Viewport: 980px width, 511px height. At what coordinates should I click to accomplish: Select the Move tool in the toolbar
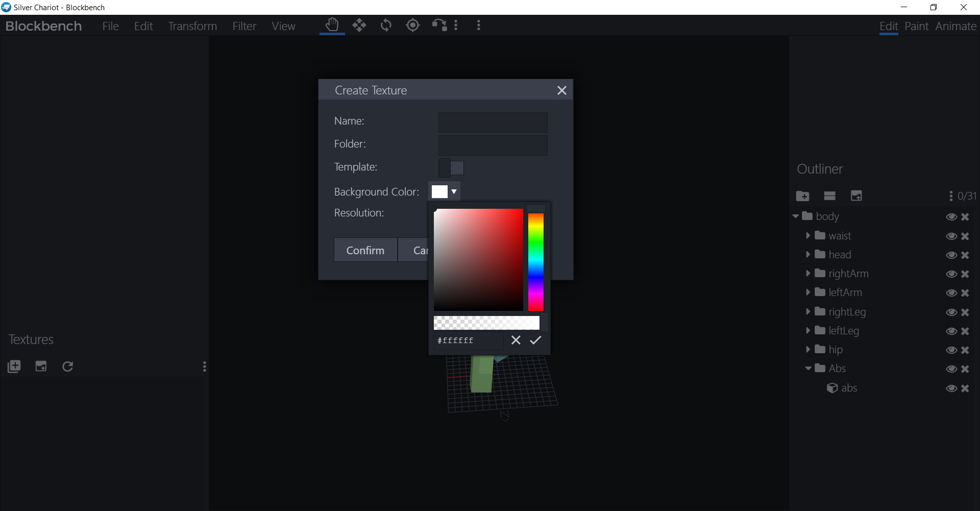tap(359, 25)
